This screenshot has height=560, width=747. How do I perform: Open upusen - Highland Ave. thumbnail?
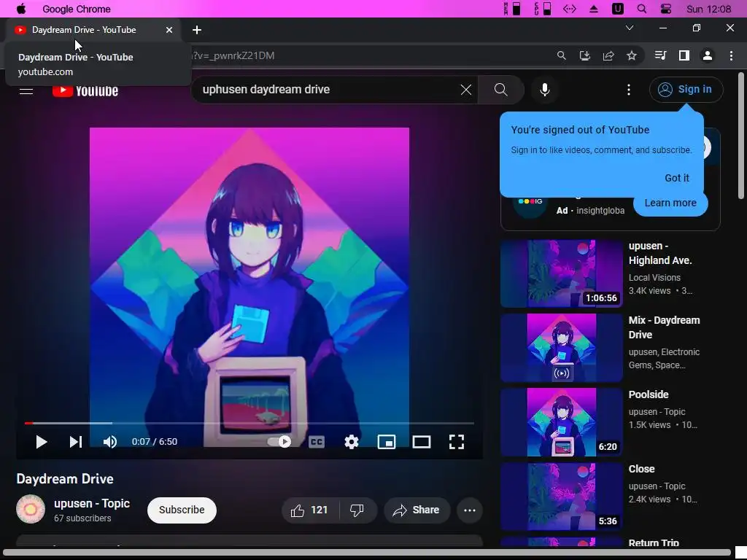coord(562,273)
